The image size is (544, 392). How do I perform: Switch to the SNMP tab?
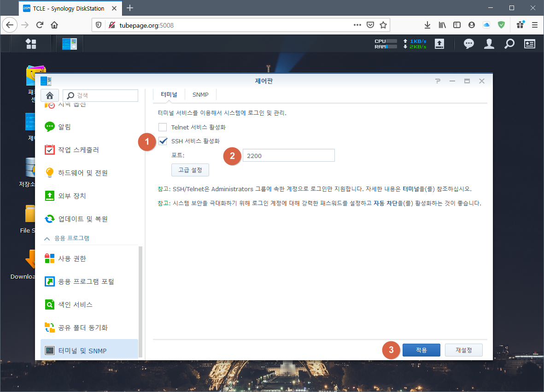click(200, 94)
